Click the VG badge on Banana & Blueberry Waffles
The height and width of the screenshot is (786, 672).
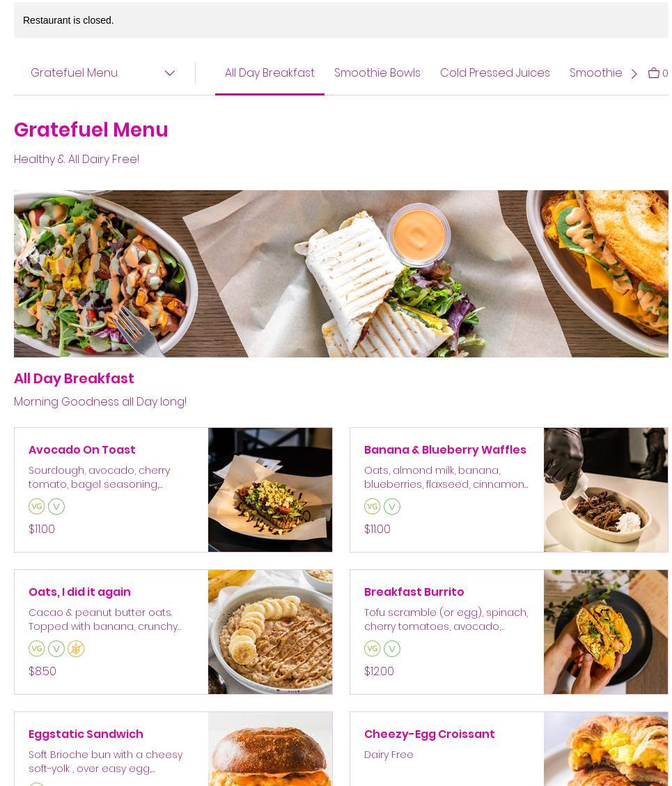[373, 507]
